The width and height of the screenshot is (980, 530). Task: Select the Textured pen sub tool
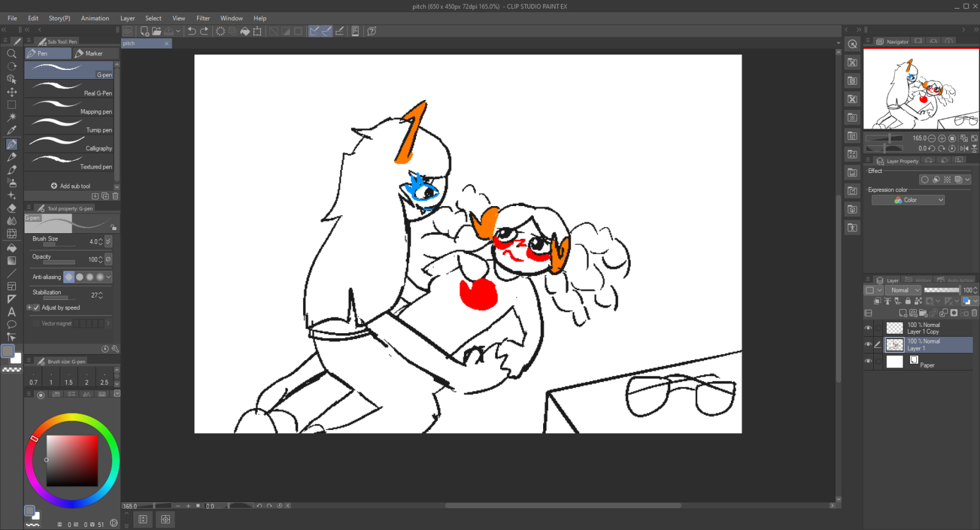coord(69,163)
